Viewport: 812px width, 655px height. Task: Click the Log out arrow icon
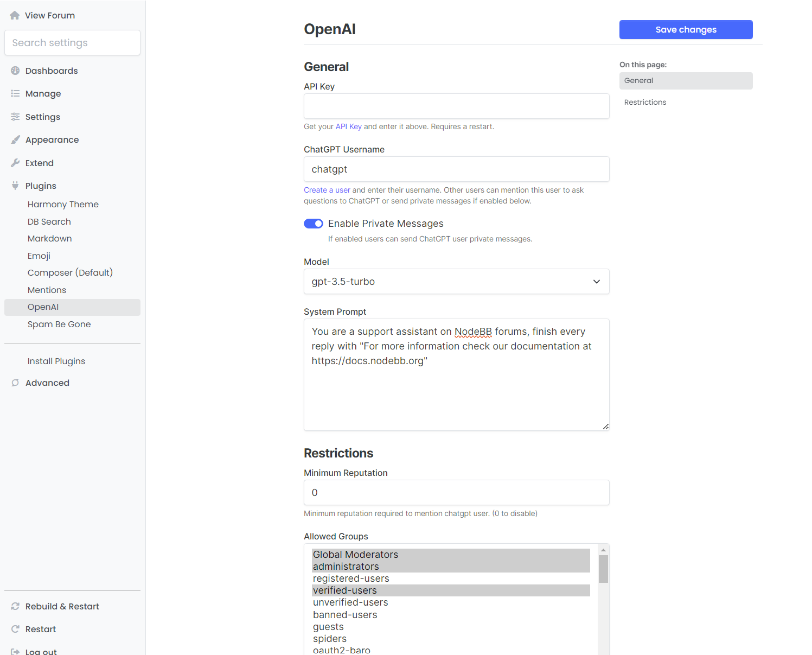tap(15, 652)
